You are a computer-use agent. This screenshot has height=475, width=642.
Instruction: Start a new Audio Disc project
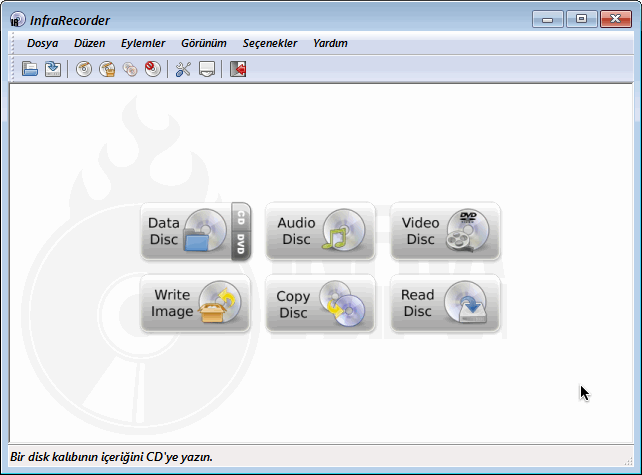point(321,231)
